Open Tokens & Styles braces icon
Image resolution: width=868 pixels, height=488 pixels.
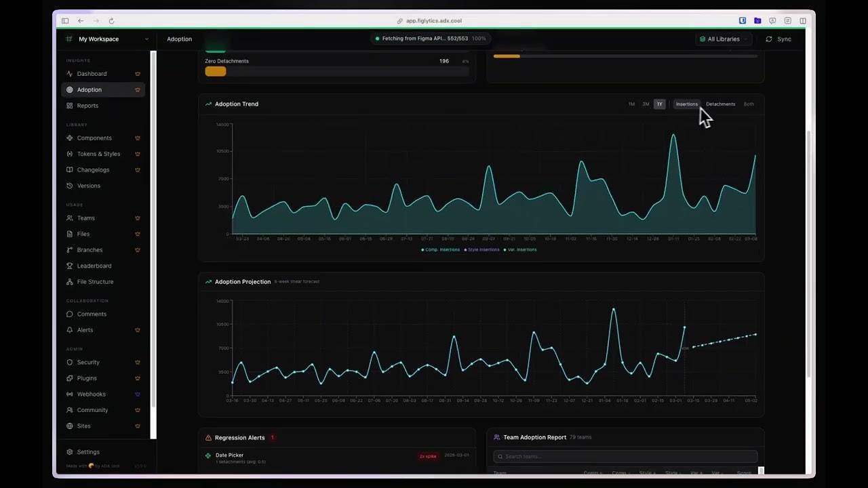(x=70, y=154)
